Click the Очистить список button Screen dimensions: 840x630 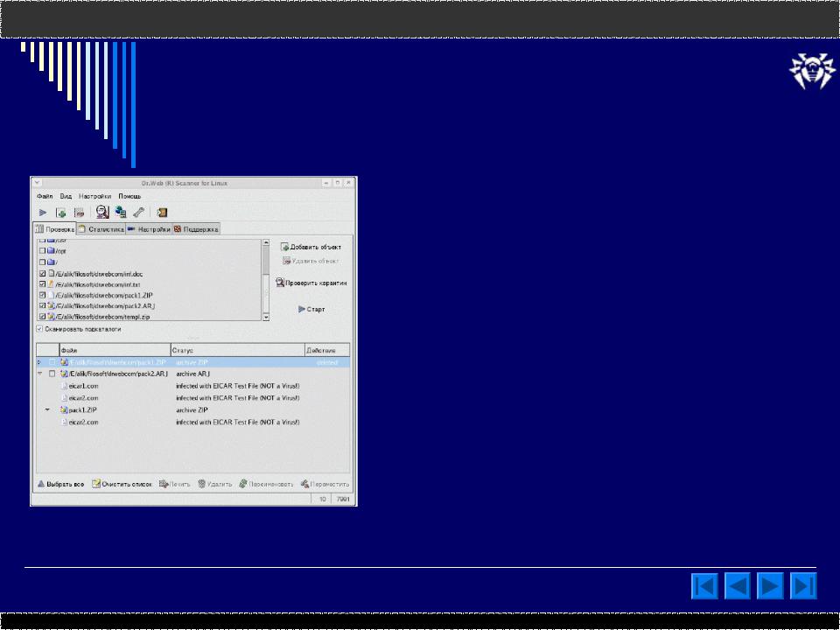pyautogui.click(x=122, y=484)
